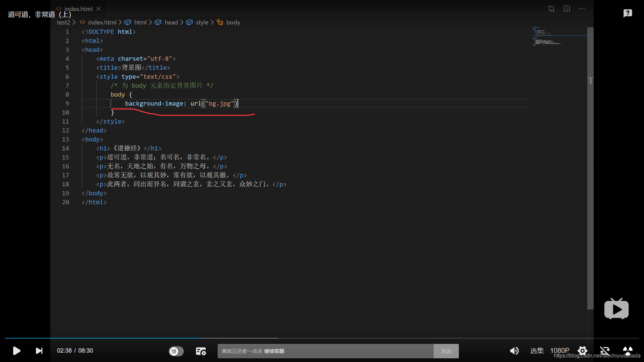
Task: Open the 选集 episode list
Action: point(537,351)
